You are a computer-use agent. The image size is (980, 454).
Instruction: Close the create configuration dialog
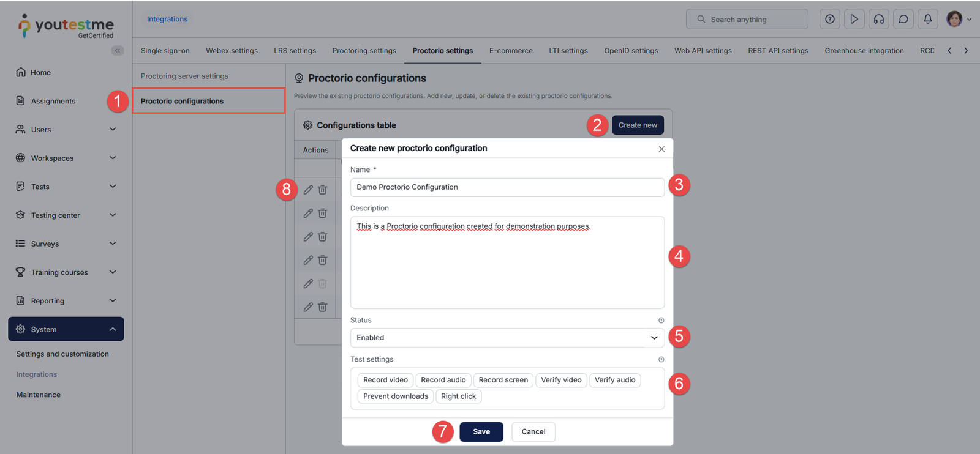coord(661,149)
